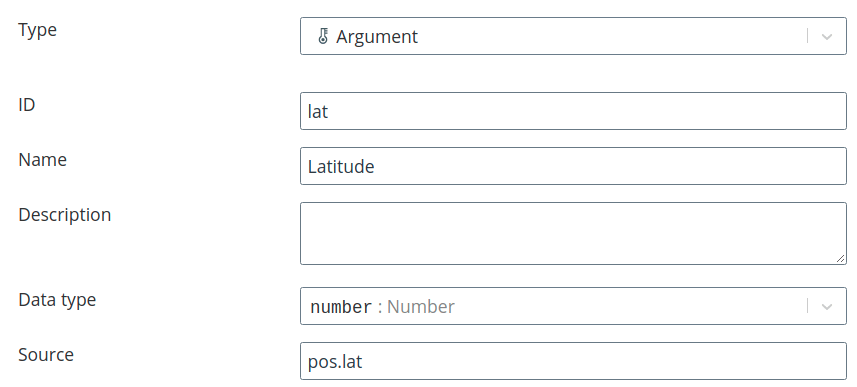The height and width of the screenshot is (387, 857).
Task: Focus the empty Description text area
Action: [x=573, y=233]
